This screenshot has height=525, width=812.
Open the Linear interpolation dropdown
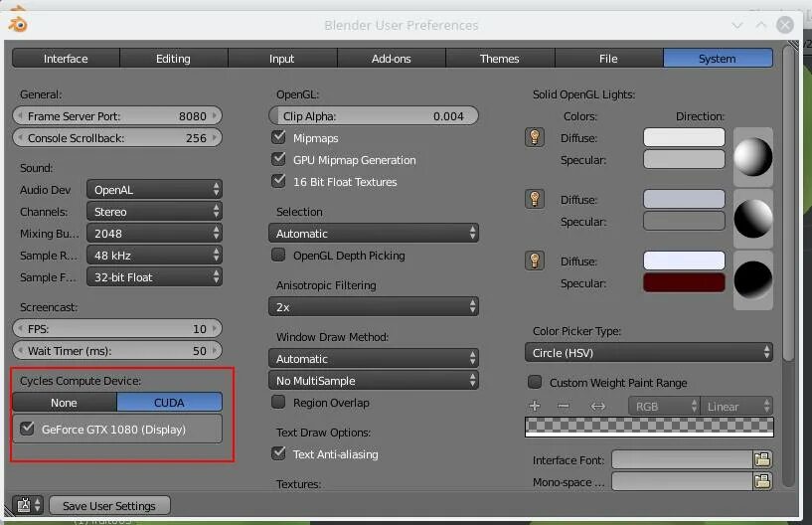pyautogui.click(x=736, y=407)
